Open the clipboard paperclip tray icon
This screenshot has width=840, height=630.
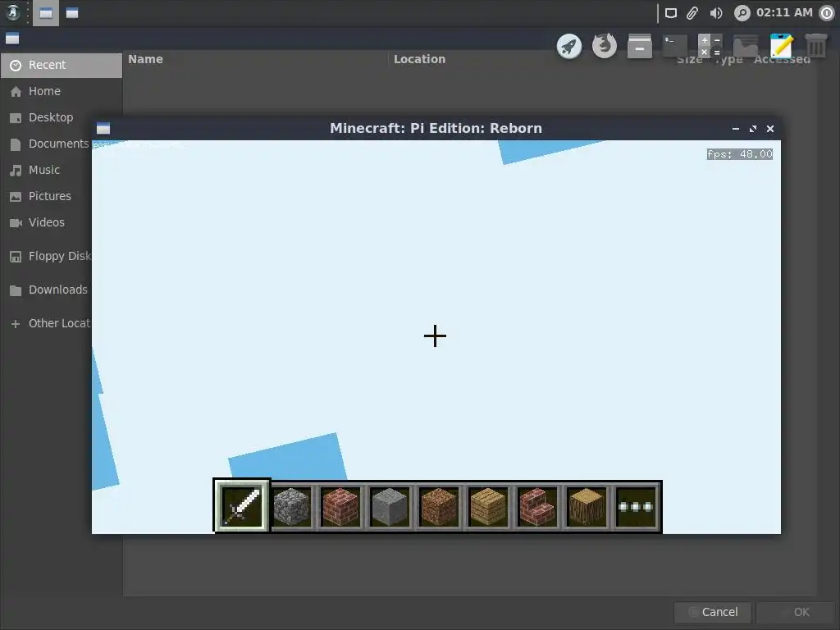coord(692,13)
